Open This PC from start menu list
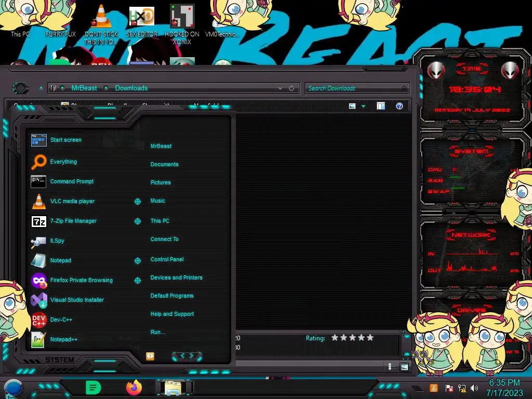532x399 pixels. (160, 221)
